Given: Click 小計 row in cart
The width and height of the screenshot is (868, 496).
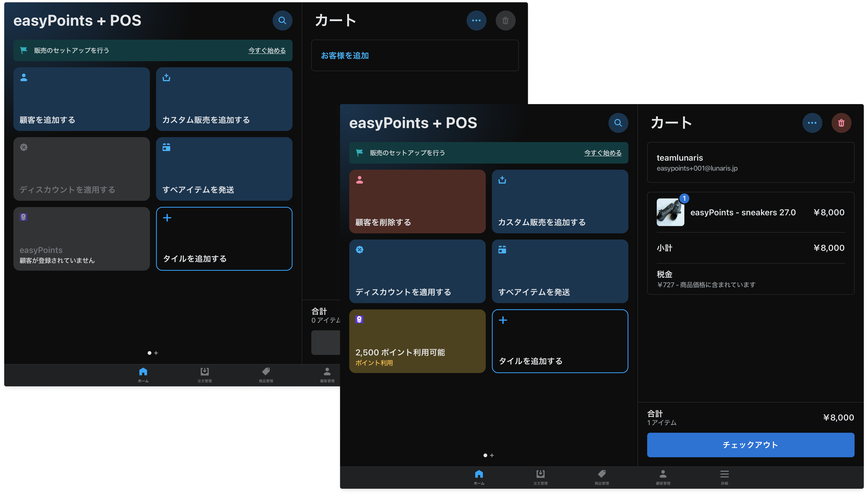Looking at the screenshot, I should [750, 248].
